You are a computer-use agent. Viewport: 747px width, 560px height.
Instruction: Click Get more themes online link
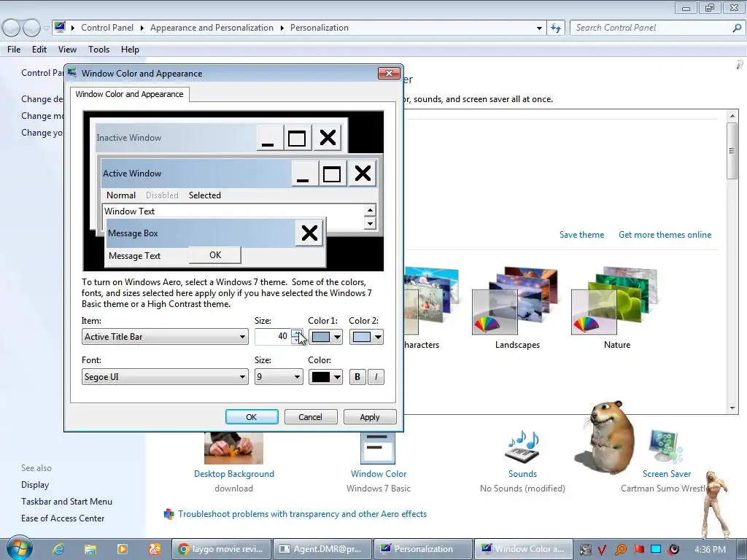[665, 235]
